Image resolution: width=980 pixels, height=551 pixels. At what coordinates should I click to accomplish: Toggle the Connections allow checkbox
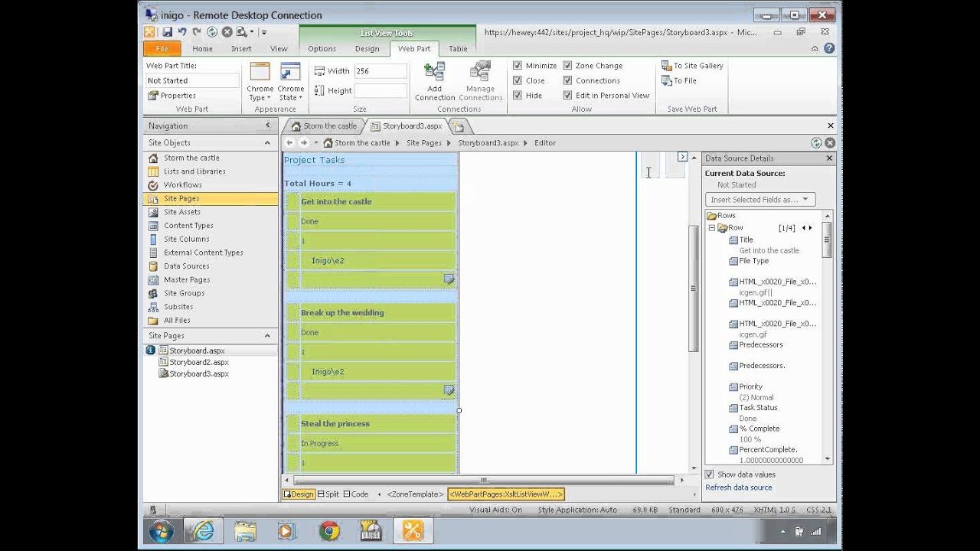(x=567, y=80)
